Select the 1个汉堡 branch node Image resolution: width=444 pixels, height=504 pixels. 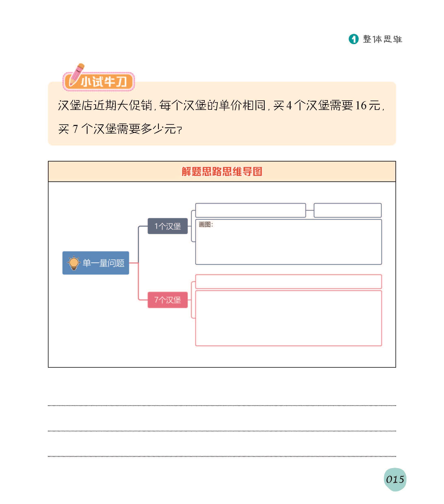click(168, 226)
